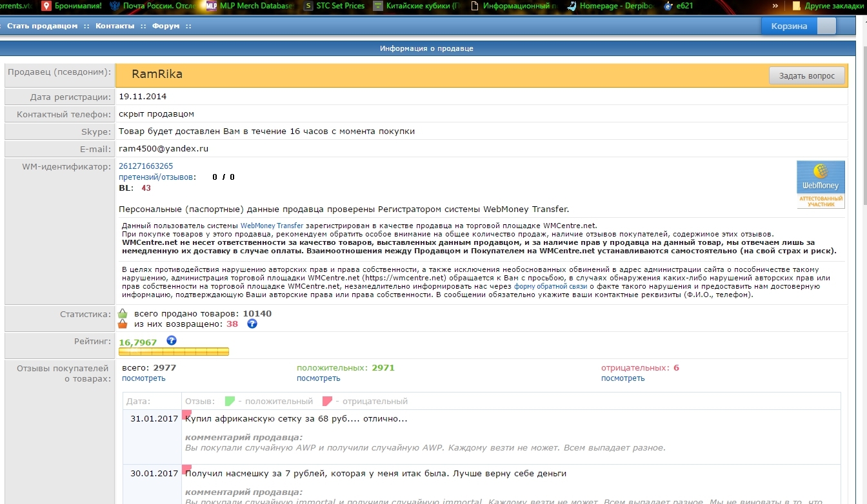The height and width of the screenshot is (504, 867).
Task: Open the WebMoney Transfer link
Action: [272, 226]
